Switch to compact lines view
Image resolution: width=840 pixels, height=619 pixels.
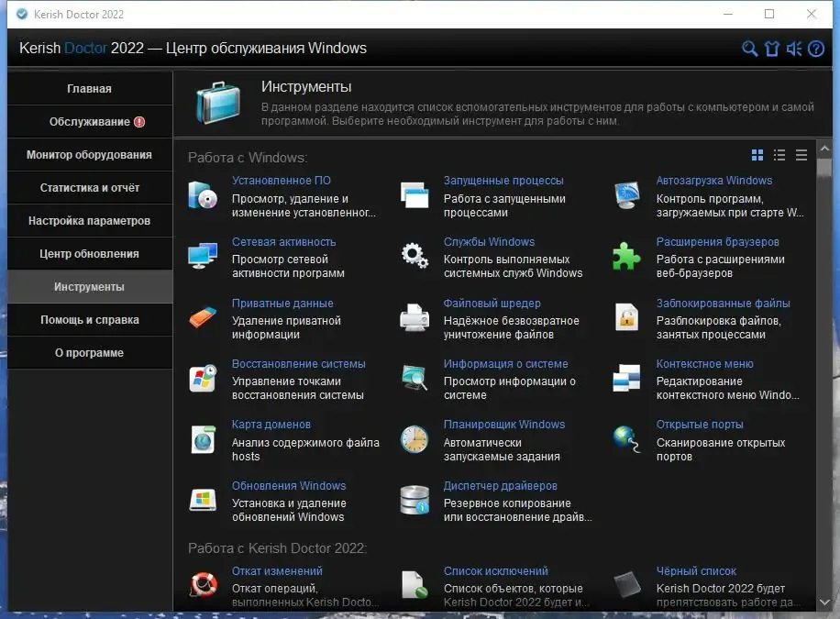click(x=801, y=155)
